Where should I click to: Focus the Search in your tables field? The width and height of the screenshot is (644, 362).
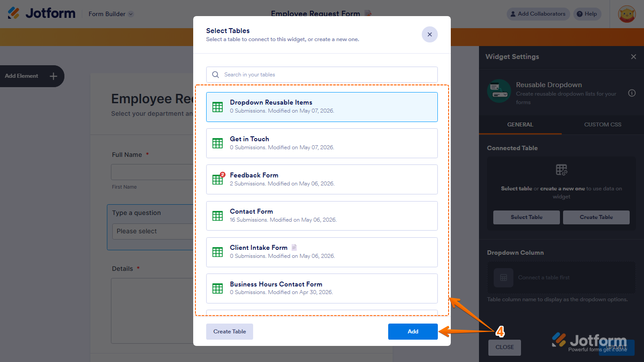(322, 75)
